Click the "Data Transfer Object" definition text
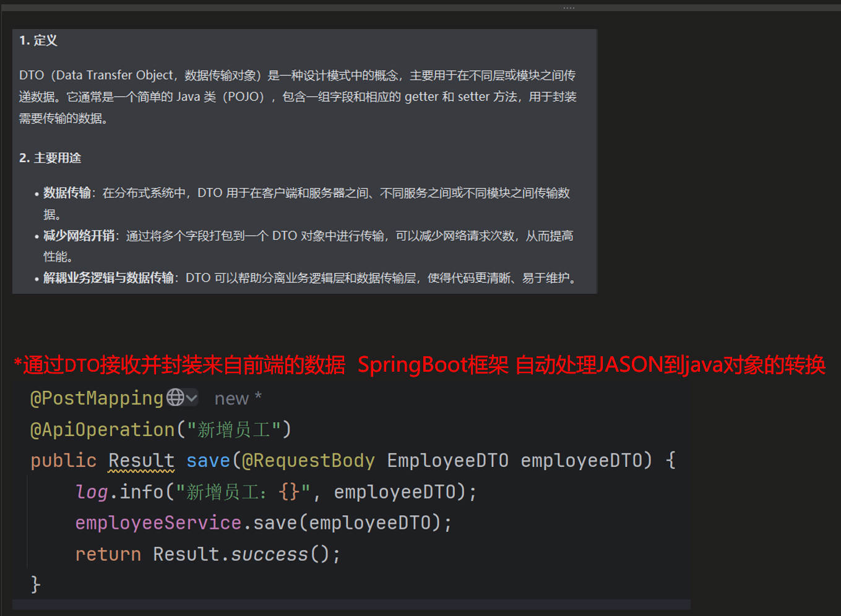 (x=115, y=75)
